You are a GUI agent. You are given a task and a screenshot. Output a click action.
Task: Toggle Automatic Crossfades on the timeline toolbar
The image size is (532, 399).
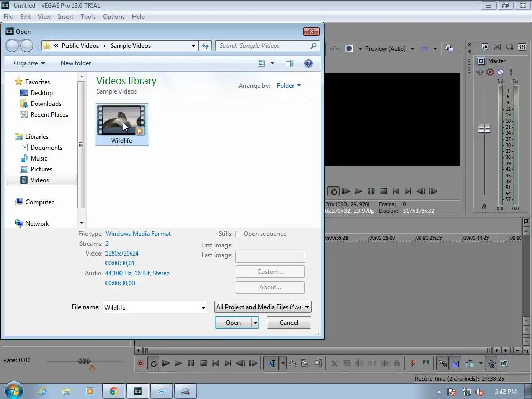pos(455,363)
